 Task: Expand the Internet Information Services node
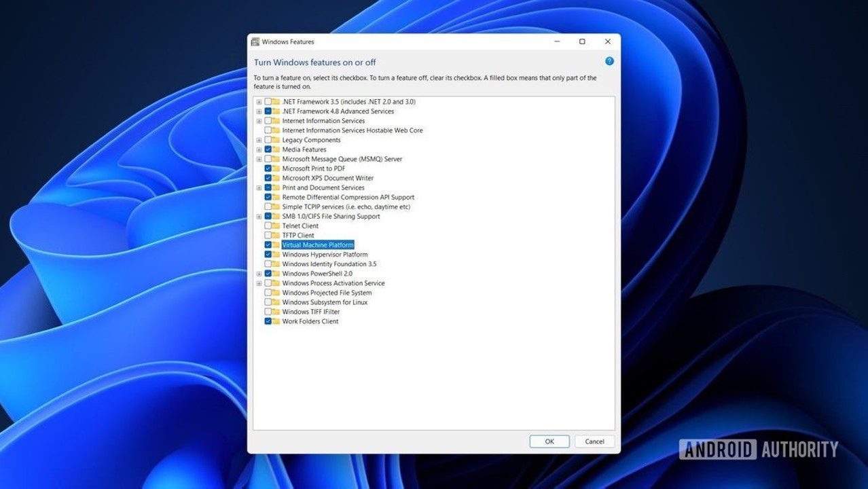(259, 121)
